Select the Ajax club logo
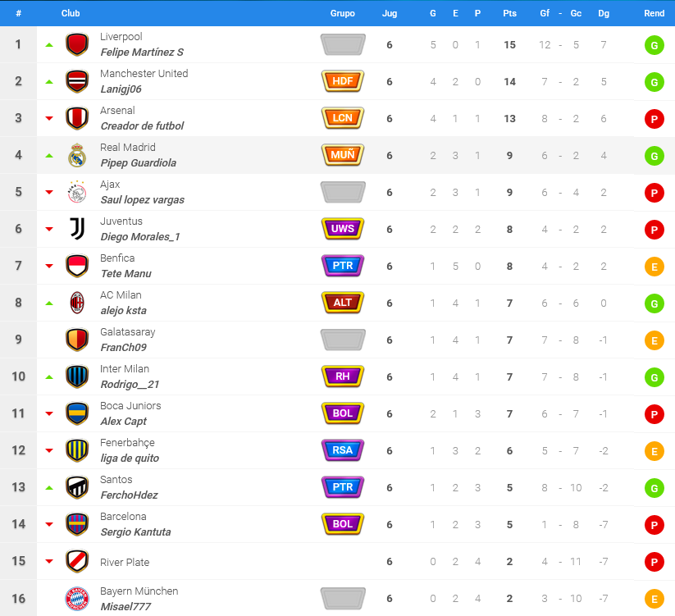 click(77, 192)
